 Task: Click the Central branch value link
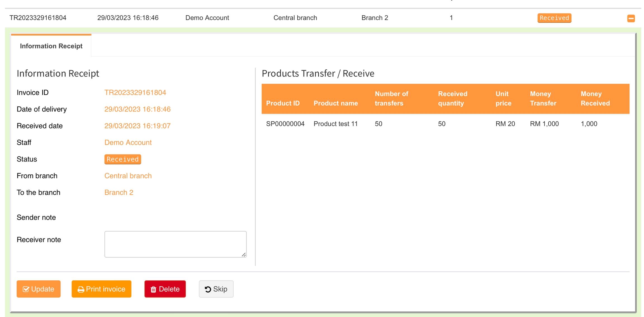tap(128, 176)
